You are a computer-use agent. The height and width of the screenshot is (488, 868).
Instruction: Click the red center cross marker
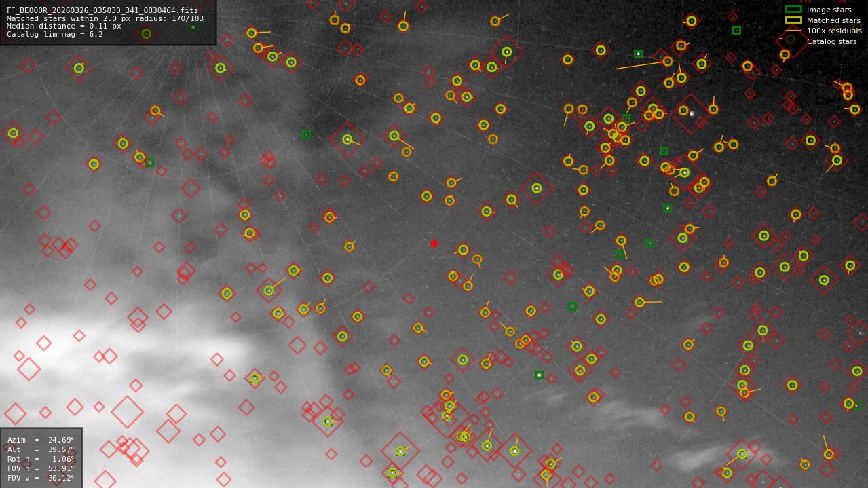(434, 244)
